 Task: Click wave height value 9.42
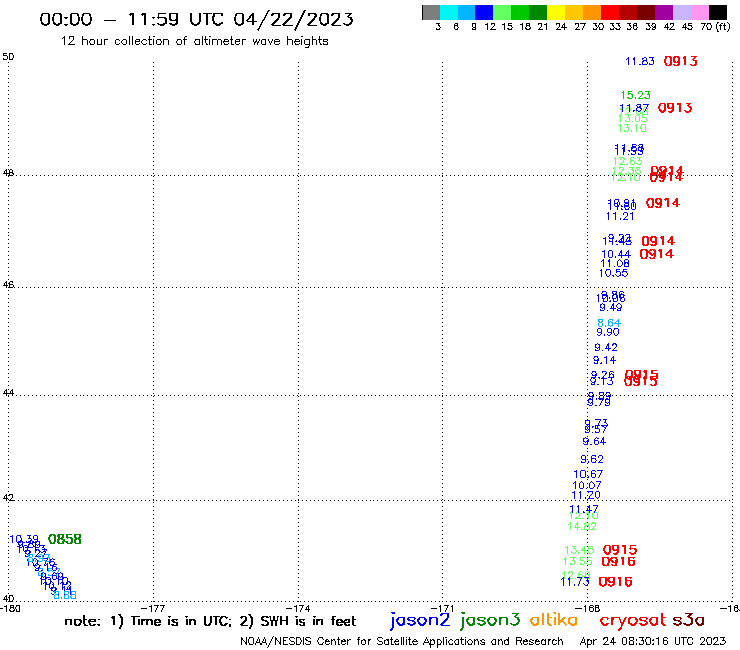(x=606, y=348)
